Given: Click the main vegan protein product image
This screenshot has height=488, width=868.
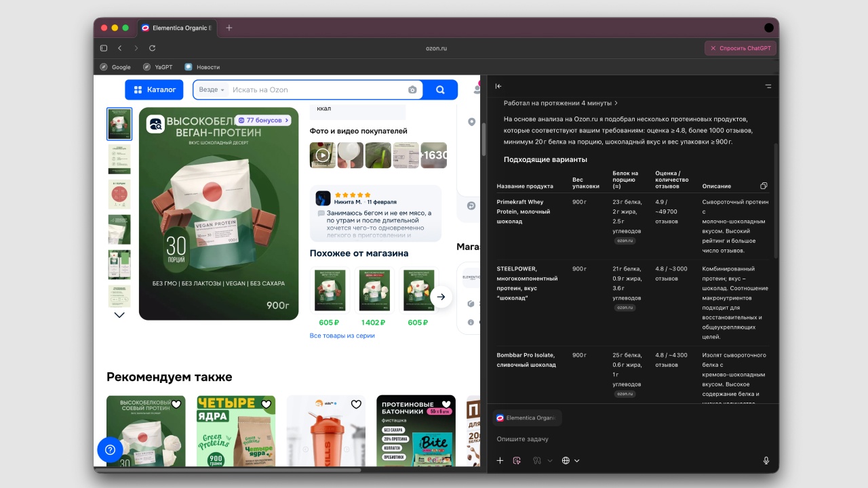Looking at the screenshot, I should (x=218, y=213).
